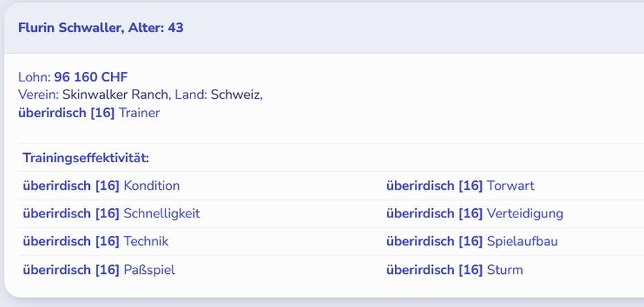Select the überirdisch [16] rating beside Trainer
644x307 pixels.
tap(66, 112)
